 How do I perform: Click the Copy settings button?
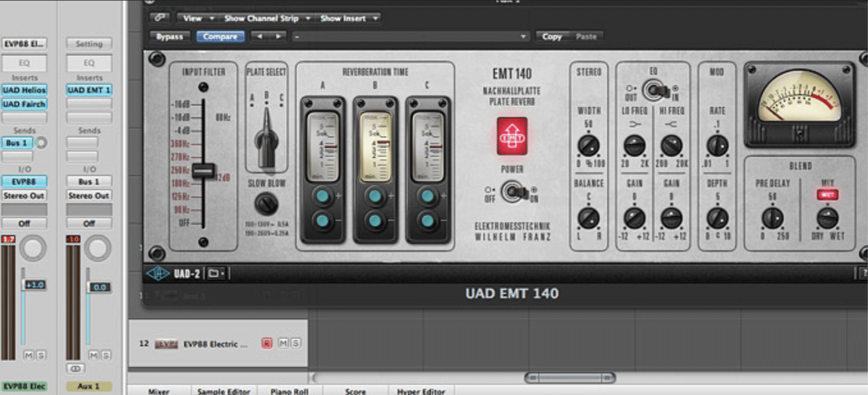pyautogui.click(x=552, y=37)
